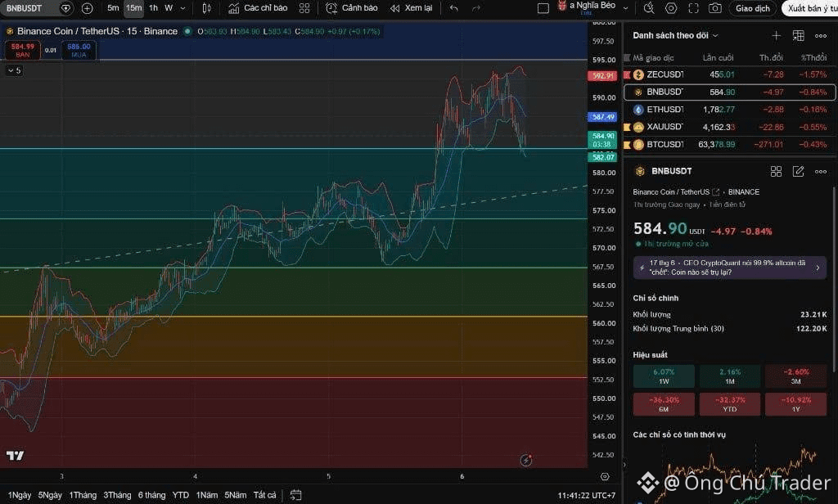Click the orange flag beside BTCUSDT
This screenshot has height=504, width=838.
tap(627, 144)
